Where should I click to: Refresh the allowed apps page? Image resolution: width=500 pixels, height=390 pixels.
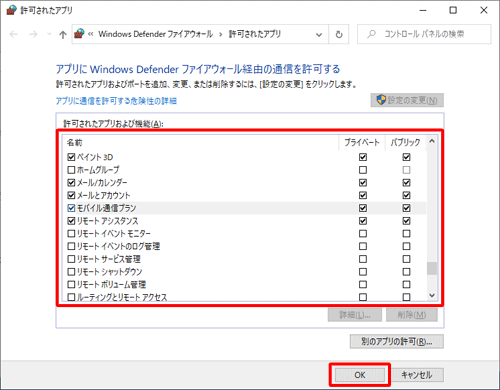click(x=339, y=34)
